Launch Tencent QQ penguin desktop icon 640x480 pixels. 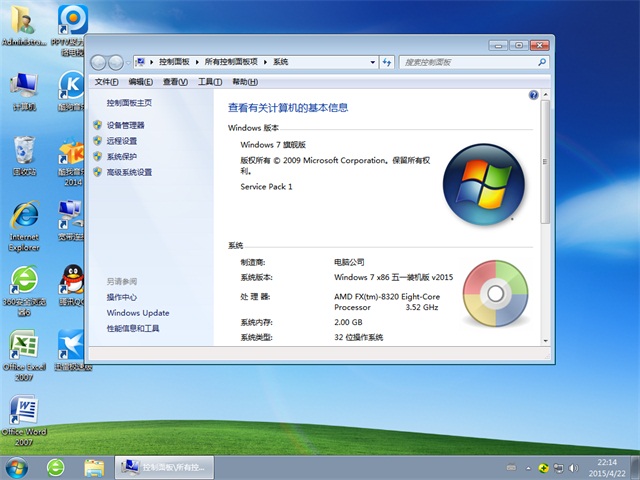tap(72, 285)
